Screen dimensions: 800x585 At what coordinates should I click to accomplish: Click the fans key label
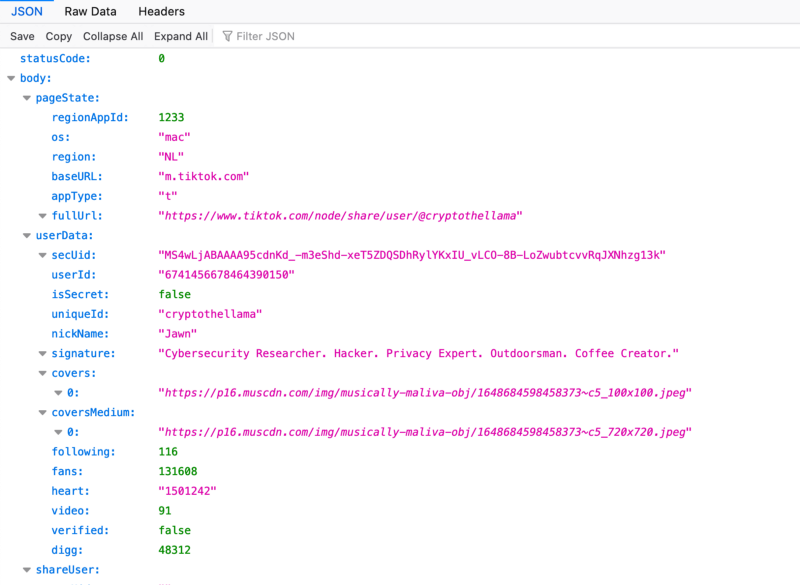coord(67,471)
